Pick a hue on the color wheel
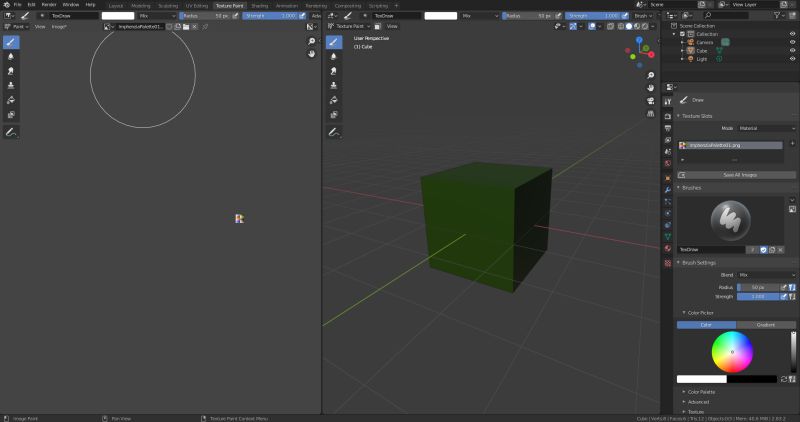The height and width of the screenshot is (422, 800). point(732,352)
